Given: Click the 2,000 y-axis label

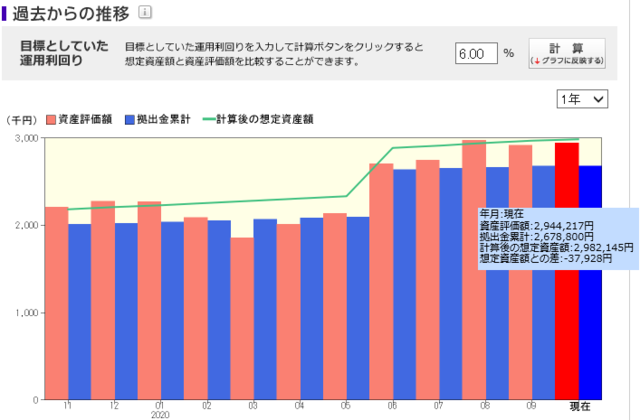Looking at the screenshot, I should [x=27, y=225].
